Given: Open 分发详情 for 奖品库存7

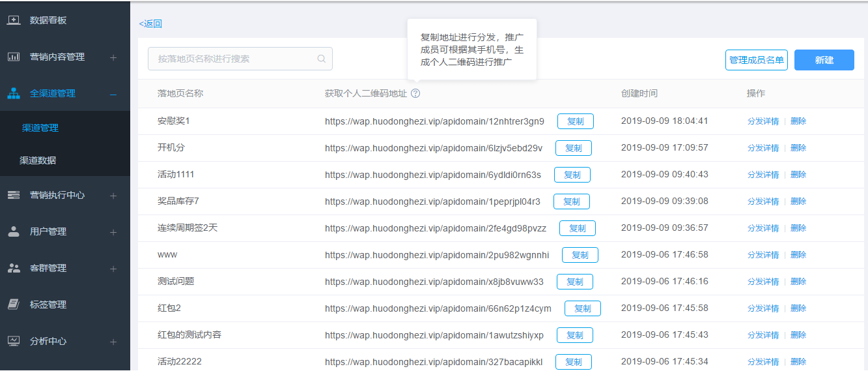Looking at the screenshot, I should click(763, 201).
